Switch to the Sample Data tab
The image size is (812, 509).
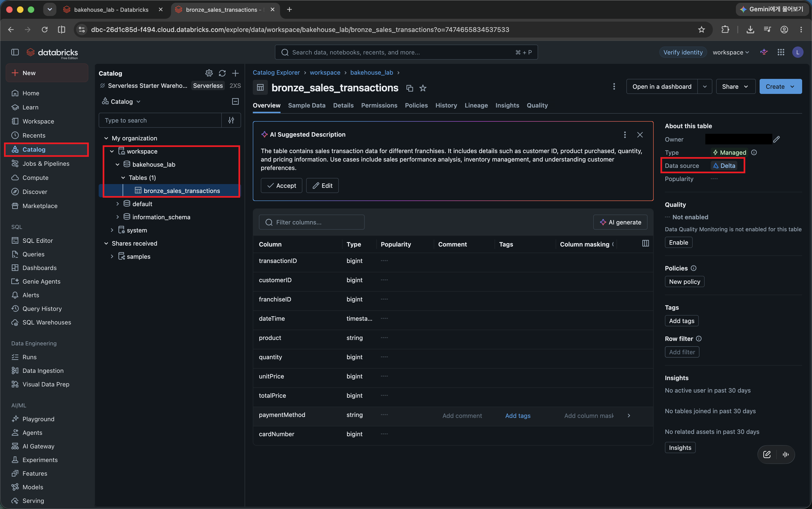click(x=306, y=105)
